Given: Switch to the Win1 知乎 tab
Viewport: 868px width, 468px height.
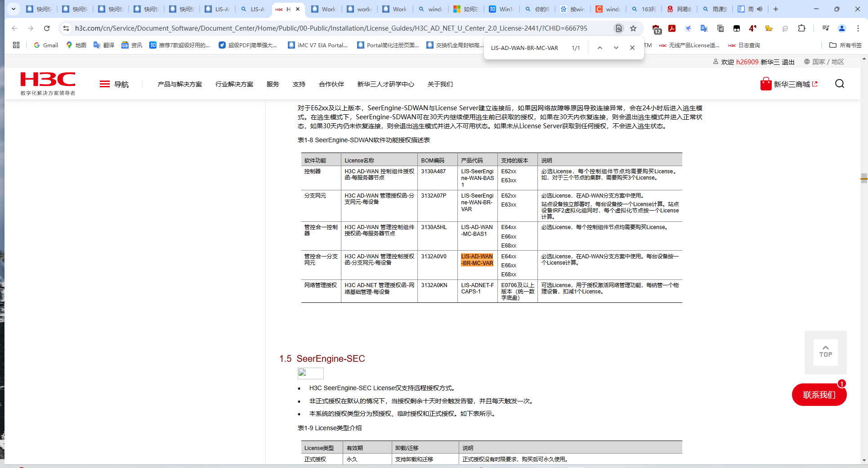Looking at the screenshot, I should pos(501,9).
